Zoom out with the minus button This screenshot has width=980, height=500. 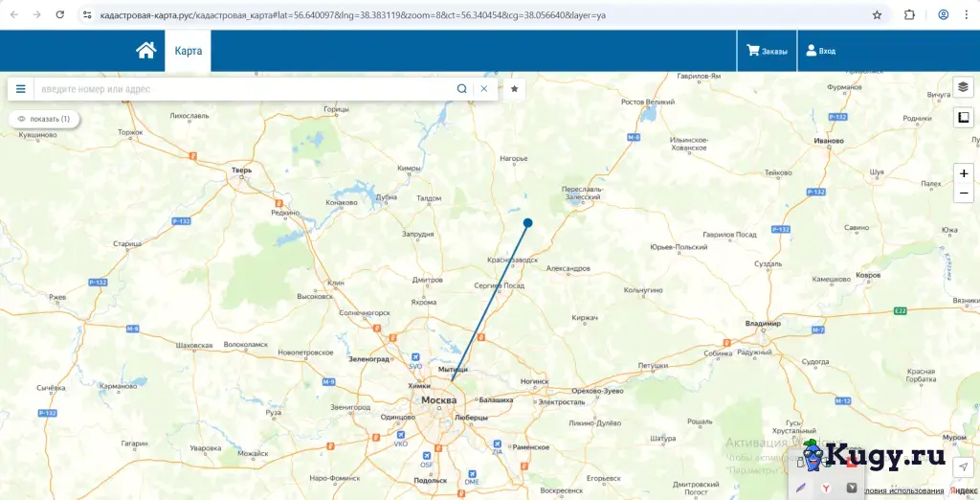click(x=964, y=193)
